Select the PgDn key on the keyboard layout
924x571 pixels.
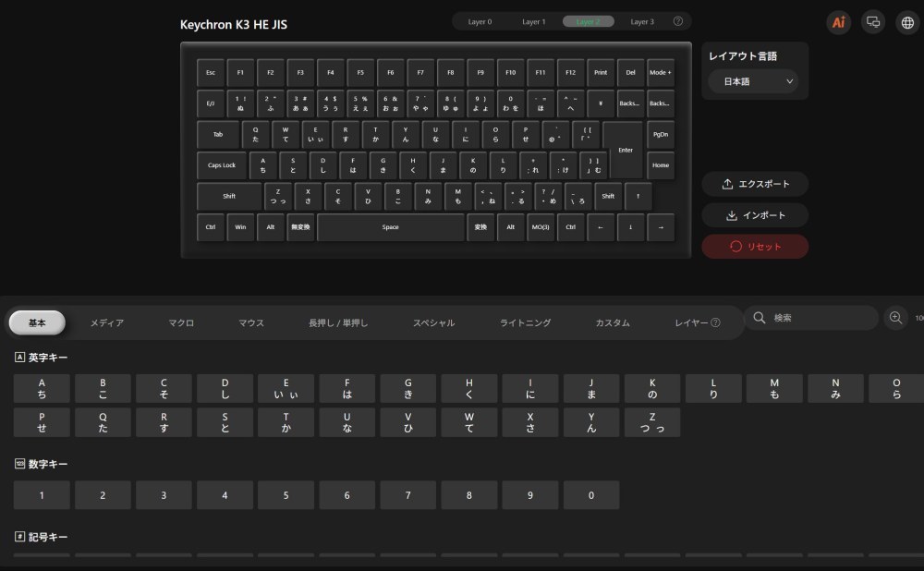click(x=661, y=134)
